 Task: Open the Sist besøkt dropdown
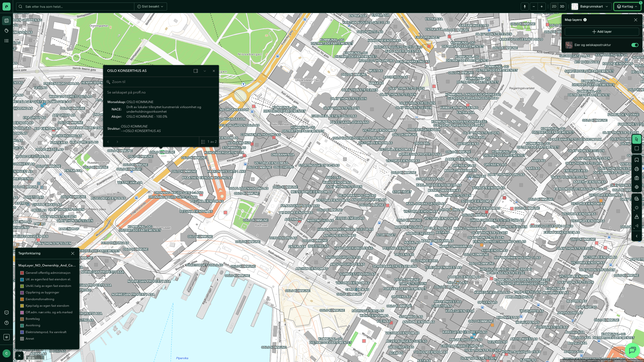click(150, 7)
